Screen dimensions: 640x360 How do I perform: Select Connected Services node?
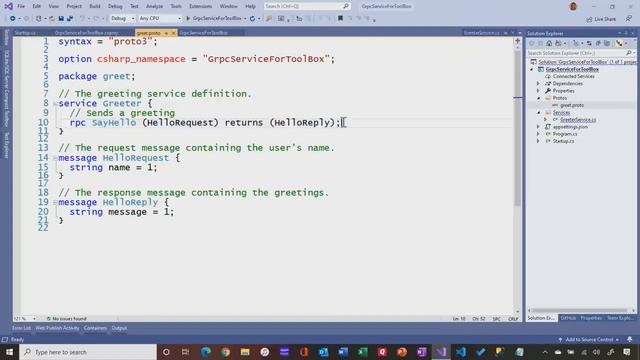tap(573, 76)
